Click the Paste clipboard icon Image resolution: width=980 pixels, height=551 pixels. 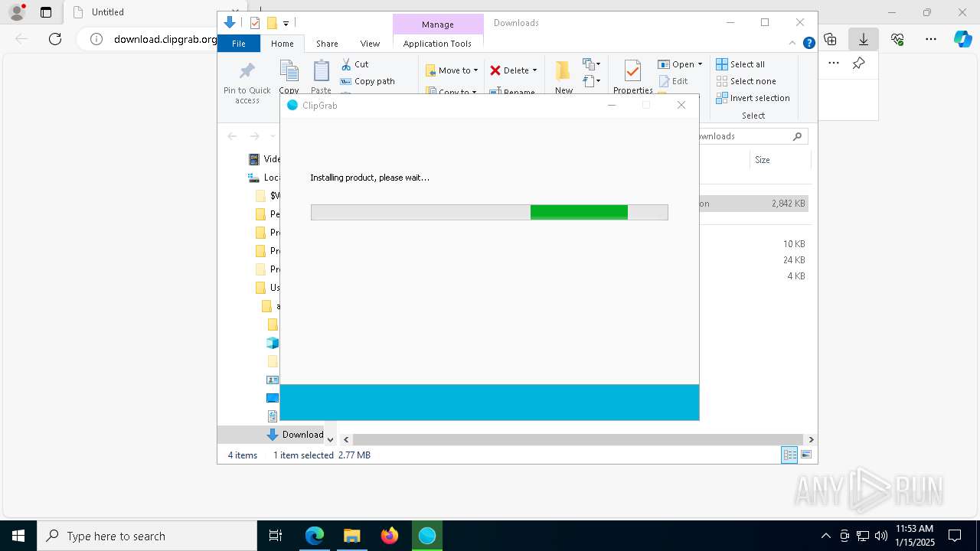(322, 71)
